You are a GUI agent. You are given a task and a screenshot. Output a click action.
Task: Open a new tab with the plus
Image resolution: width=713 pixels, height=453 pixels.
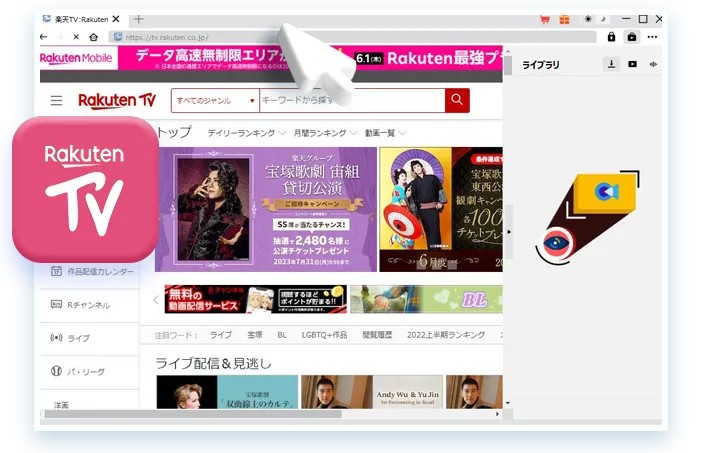(x=139, y=19)
